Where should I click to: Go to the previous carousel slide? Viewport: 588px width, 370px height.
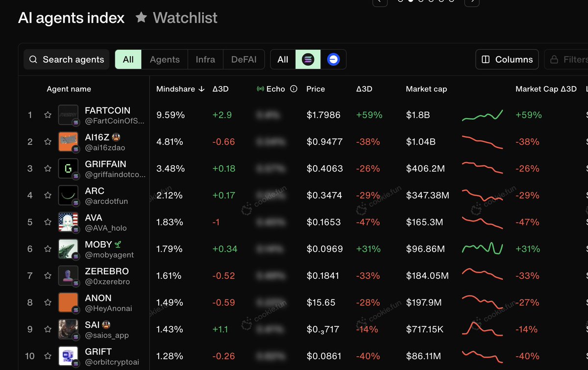[x=380, y=1]
